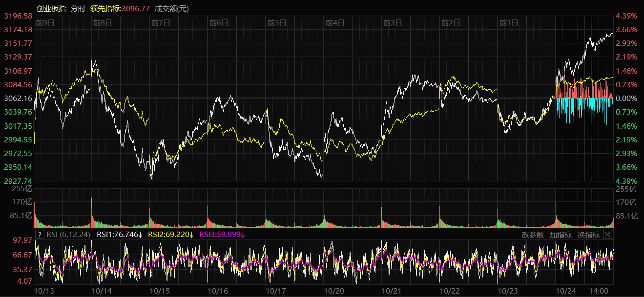The image size is (644, 297).
Task: Click the 创业板指 index title
Action: (51, 8)
